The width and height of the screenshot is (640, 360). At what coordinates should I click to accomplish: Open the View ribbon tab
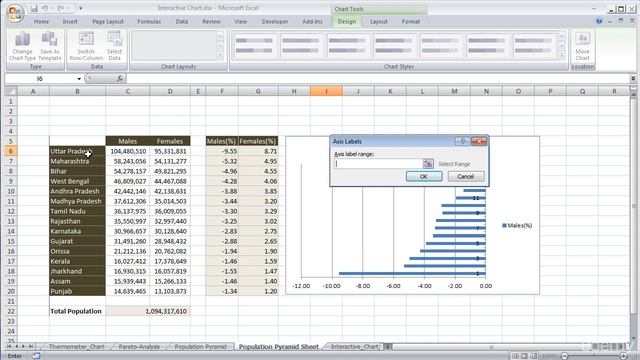[240, 21]
